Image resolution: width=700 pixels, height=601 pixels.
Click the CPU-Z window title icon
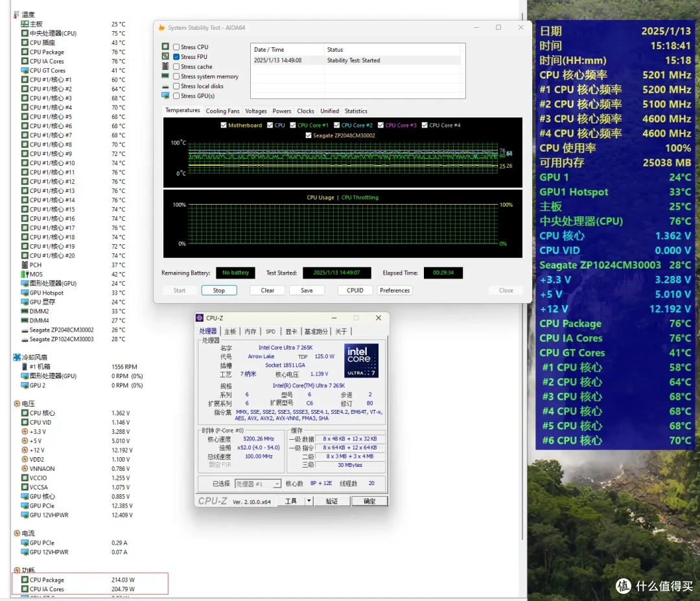[200, 318]
